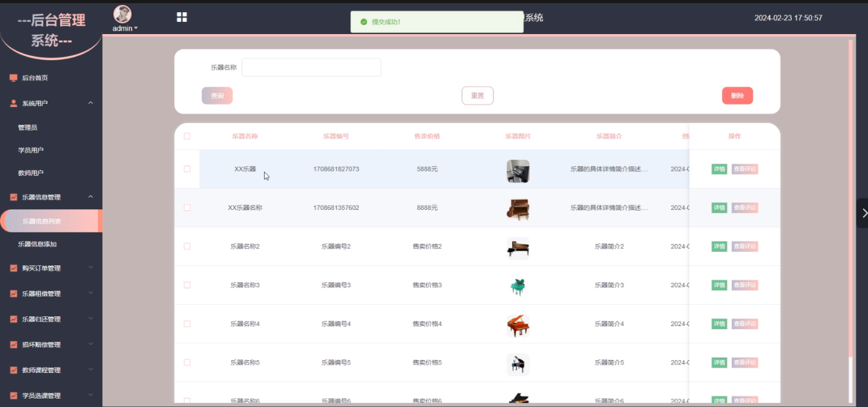Expand the 学员选课管理 menu chevron
Screen dimensions: 868x407
tap(91, 395)
